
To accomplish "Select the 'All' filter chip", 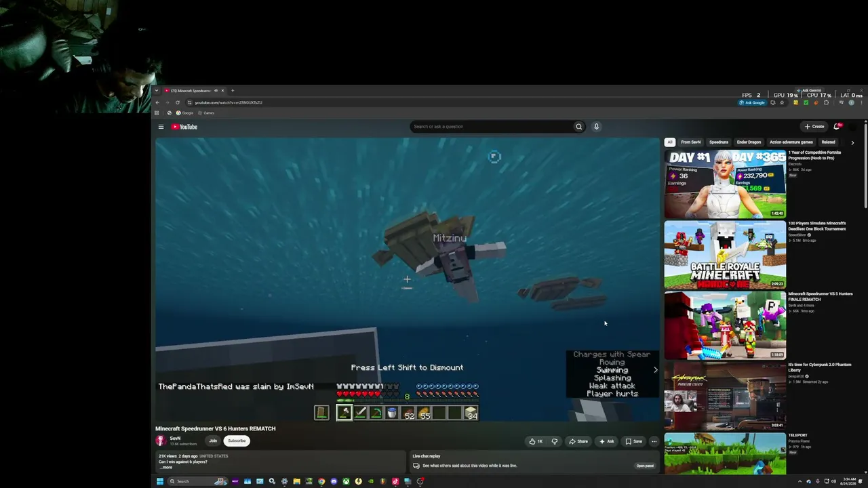I will (x=670, y=142).
